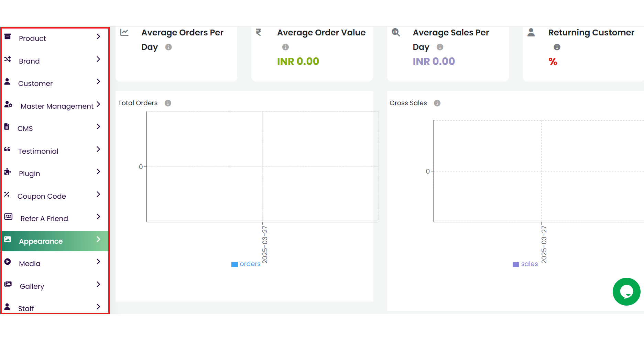Expand the Product submenu chevron
Image resolution: width=644 pixels, height=341 pixels.
click(x=98, y=37)
